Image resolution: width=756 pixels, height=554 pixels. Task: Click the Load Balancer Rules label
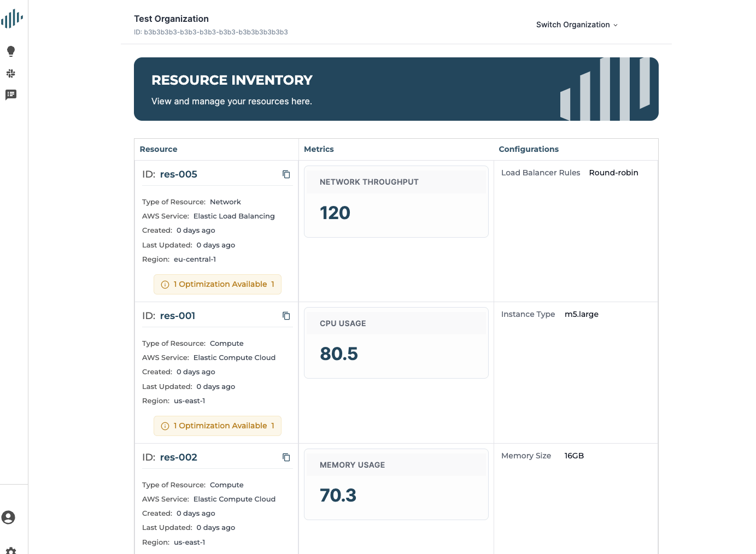point(541,173)
